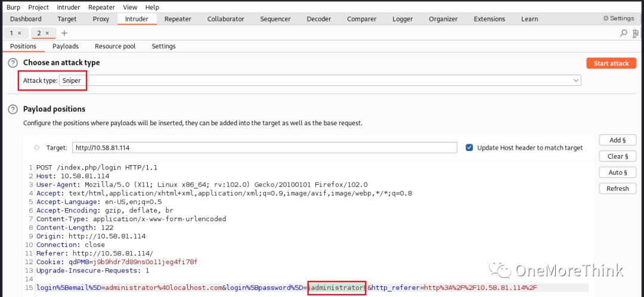Switch to the Payloads sub-tab
644x297 pixels.
[x=66, y=47]
